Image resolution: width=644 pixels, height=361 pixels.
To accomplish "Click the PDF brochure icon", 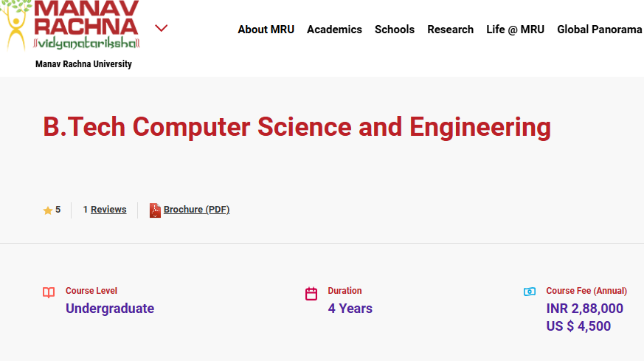I will point(155,210).
